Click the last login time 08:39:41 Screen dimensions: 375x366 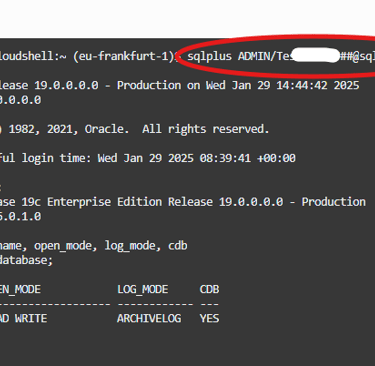[225, 158]
